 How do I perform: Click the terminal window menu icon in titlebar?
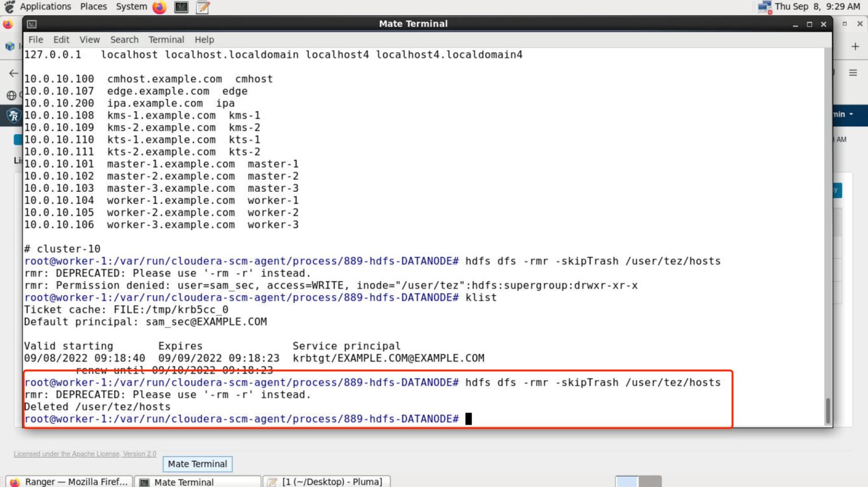pyautogui.click(x=32, y=24)
